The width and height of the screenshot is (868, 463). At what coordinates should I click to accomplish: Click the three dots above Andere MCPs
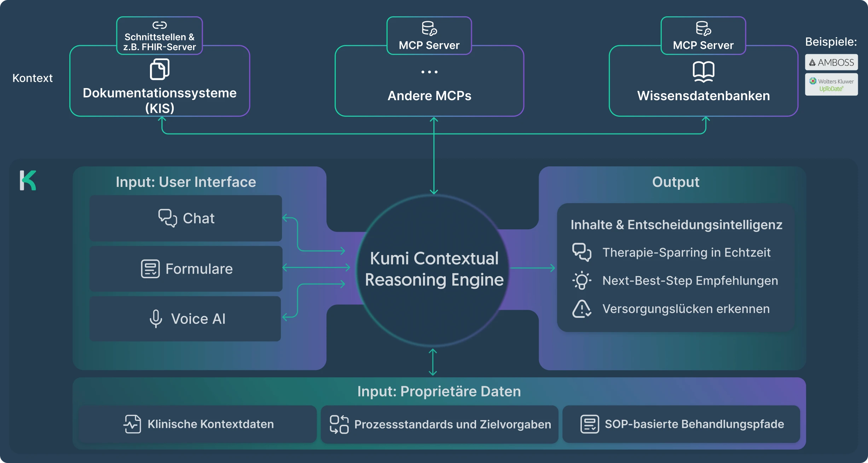(x=429, y=72)
